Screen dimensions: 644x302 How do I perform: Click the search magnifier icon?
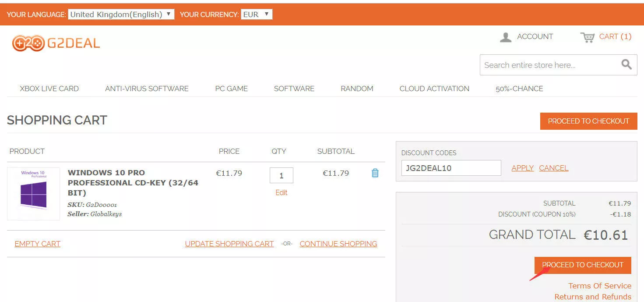click(x=626, y=65)
